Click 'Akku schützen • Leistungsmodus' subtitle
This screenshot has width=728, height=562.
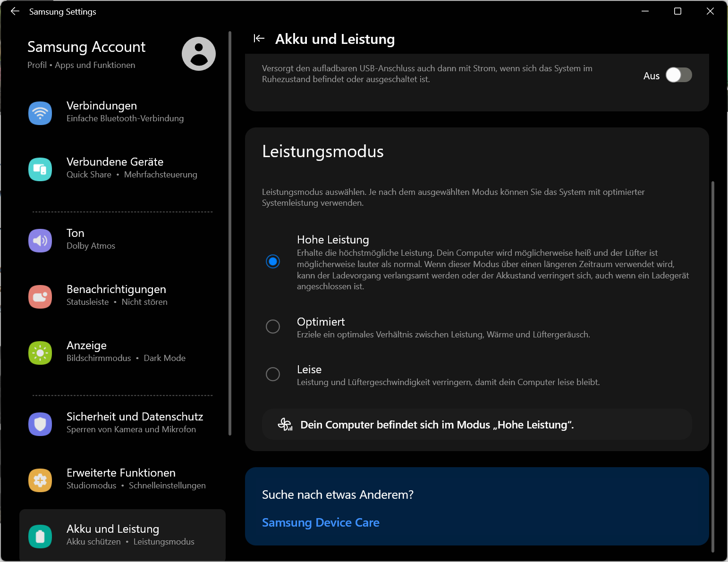coord(130,542)
